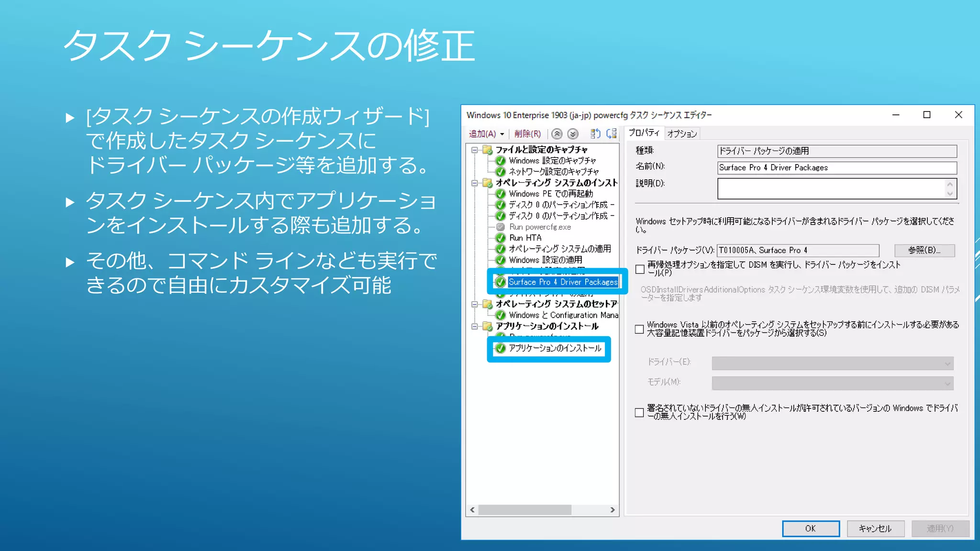Click the disabled Run powercfg.exe step icon
The width and height of the screenshot is (980, 551).
click(501, 227)
